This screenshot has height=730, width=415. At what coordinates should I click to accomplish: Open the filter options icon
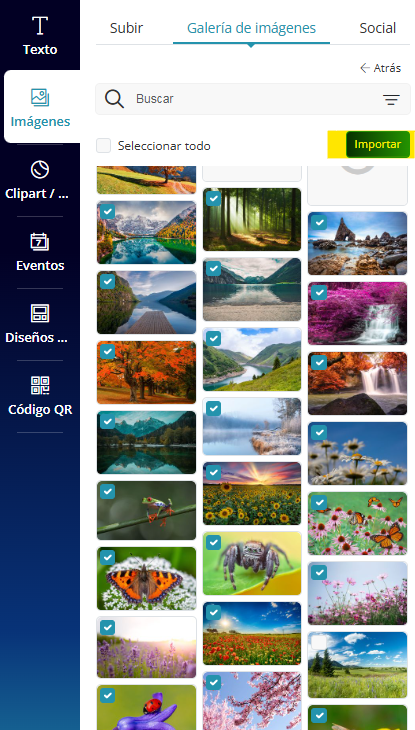point(391,99)
